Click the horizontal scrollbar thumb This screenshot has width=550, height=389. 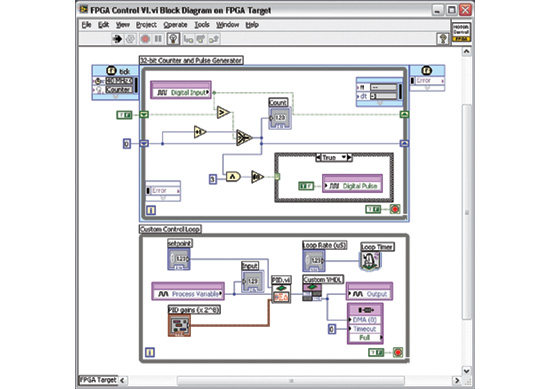coord(291,381)
